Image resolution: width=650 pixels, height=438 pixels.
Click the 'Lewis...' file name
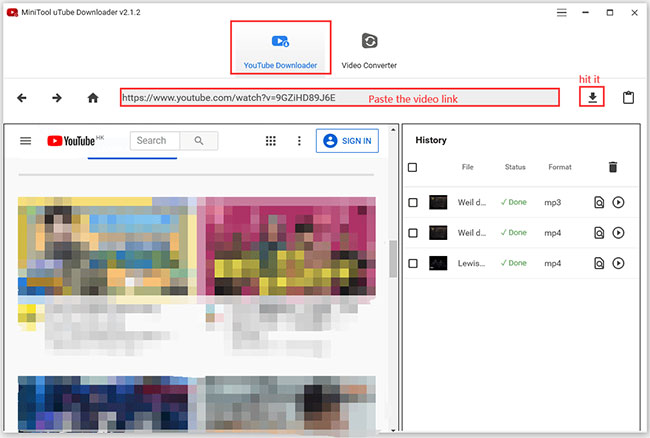click(471, 263)
